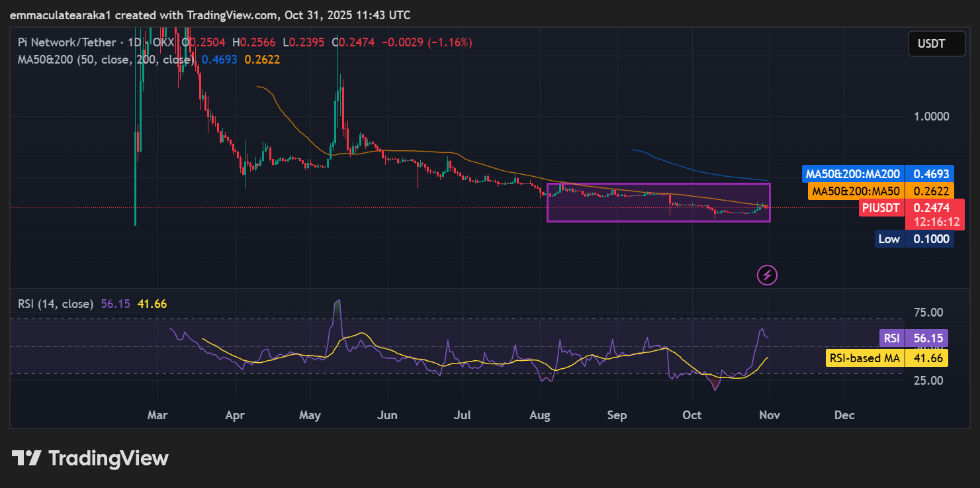Click the lightning bolt instant trading icon
The width and height of the screenshot is (980, 488).
(x=766, y=275)
